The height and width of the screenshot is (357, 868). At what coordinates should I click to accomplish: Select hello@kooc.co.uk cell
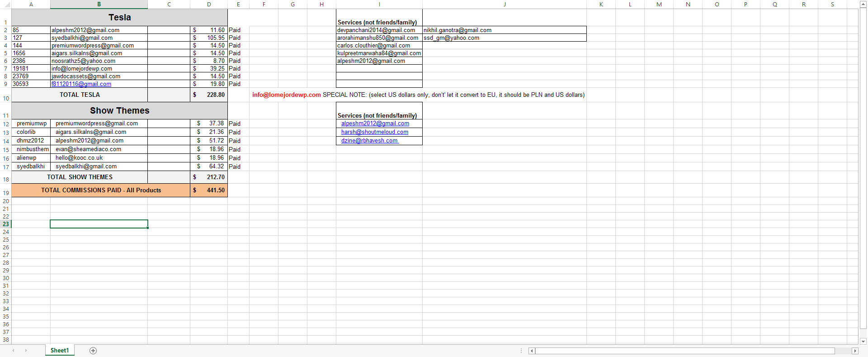coord(99,158)
